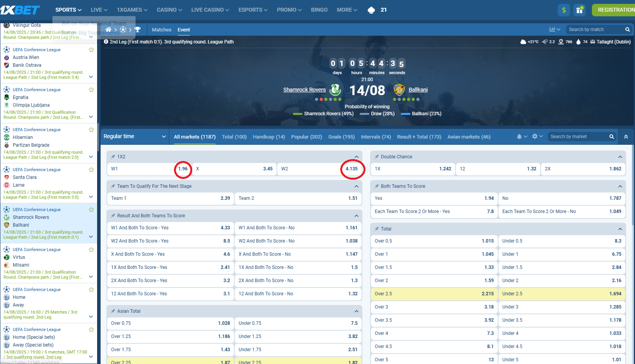635x364 pixels.
Task: Bet on Team 2 to qualify 1.51
Action: coord(298,198)
